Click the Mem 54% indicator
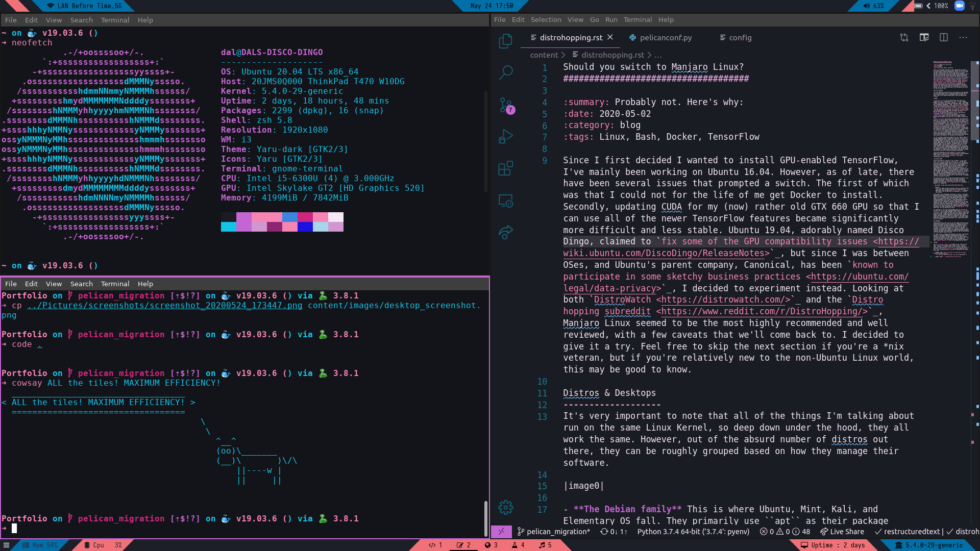Viewport: 980px width, 551px height. [x=40, y=545]
